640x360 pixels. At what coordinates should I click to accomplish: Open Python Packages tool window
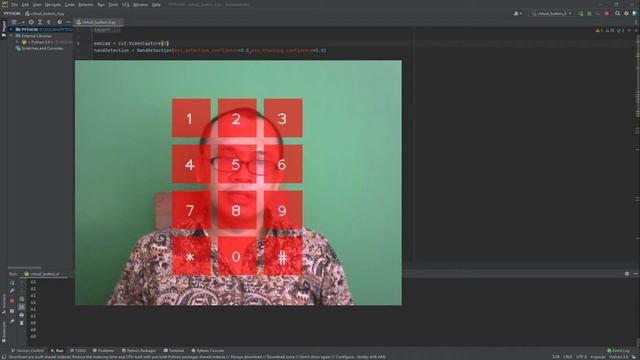point(139,351)
